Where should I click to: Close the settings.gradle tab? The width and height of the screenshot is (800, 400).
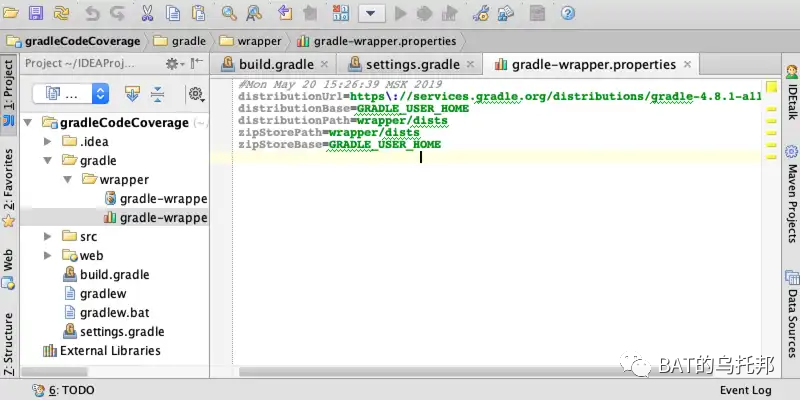tap(470, 65)
